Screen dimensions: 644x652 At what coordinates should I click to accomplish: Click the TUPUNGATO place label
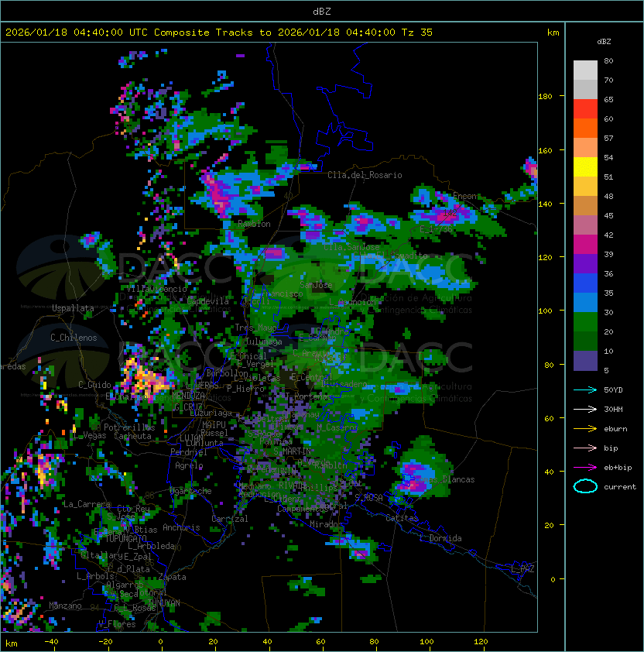coord(126,539)
